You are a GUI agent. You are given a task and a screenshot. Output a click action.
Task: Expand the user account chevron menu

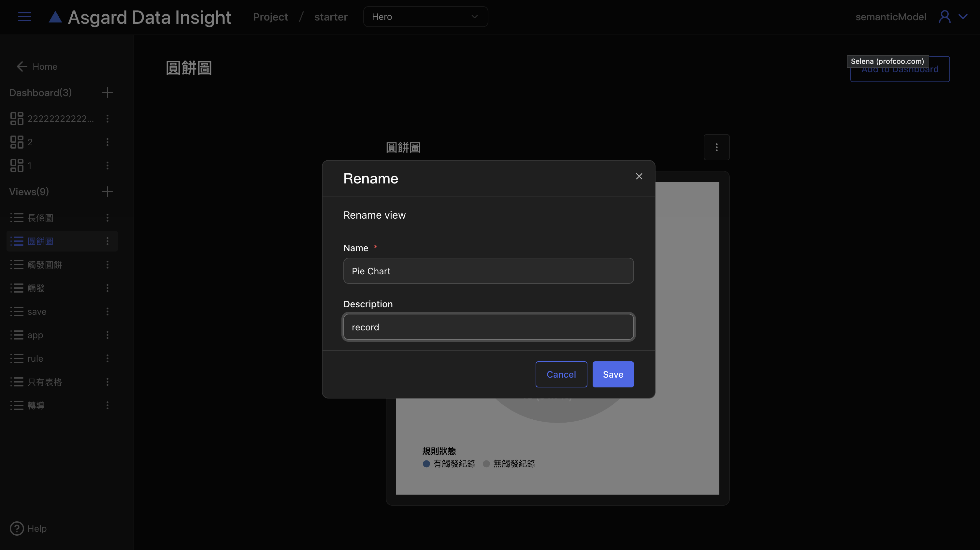tap(963, 17)
